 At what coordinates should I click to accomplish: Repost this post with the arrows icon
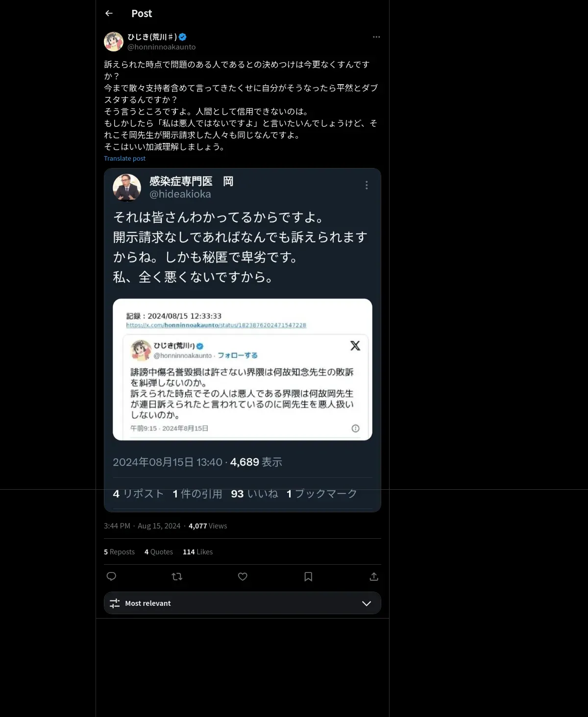(177, 576)
